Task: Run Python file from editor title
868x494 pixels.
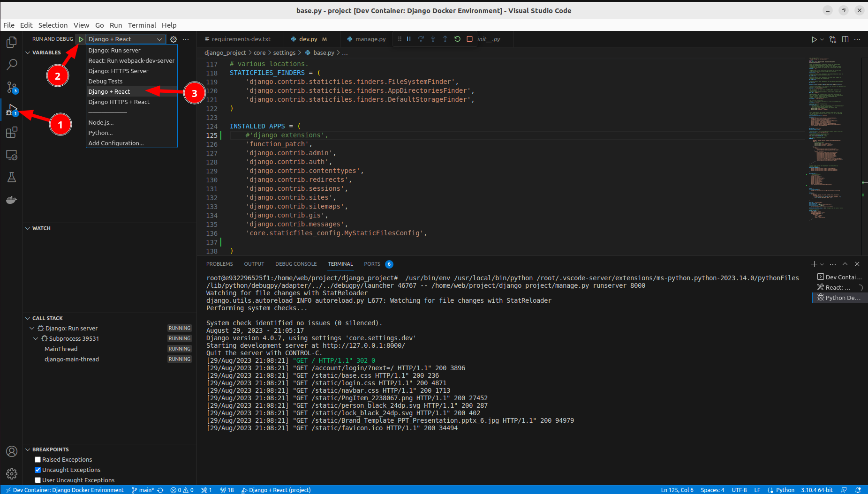Action: pyautogui.click(x=814, y=39)
